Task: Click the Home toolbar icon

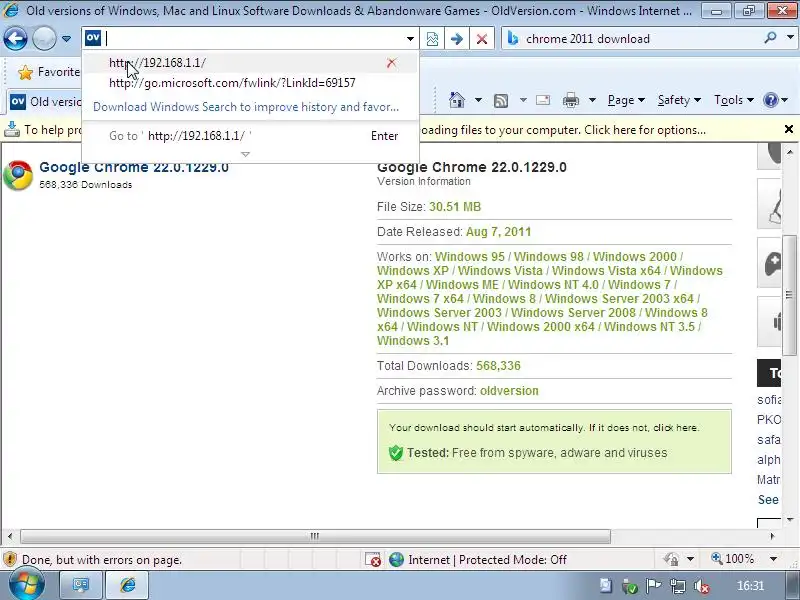Action: click(457, 100)
